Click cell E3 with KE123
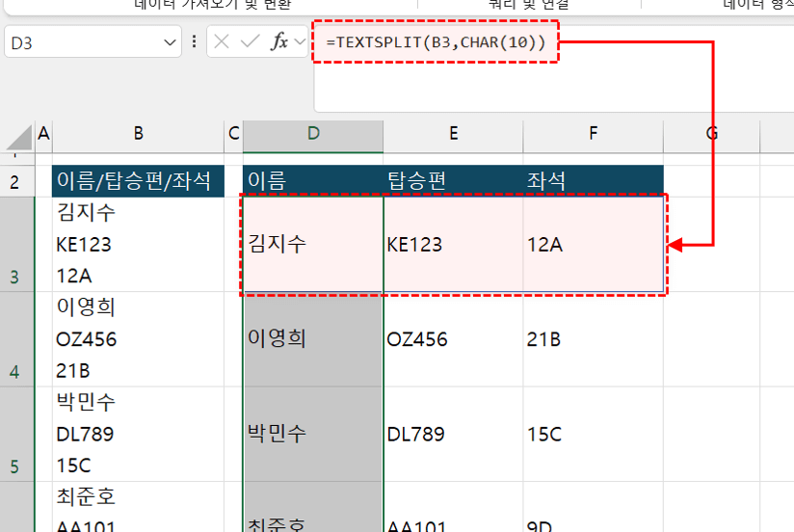Image resolution: width=794 pixels, height=532 pixels. [x=453, y=244]
